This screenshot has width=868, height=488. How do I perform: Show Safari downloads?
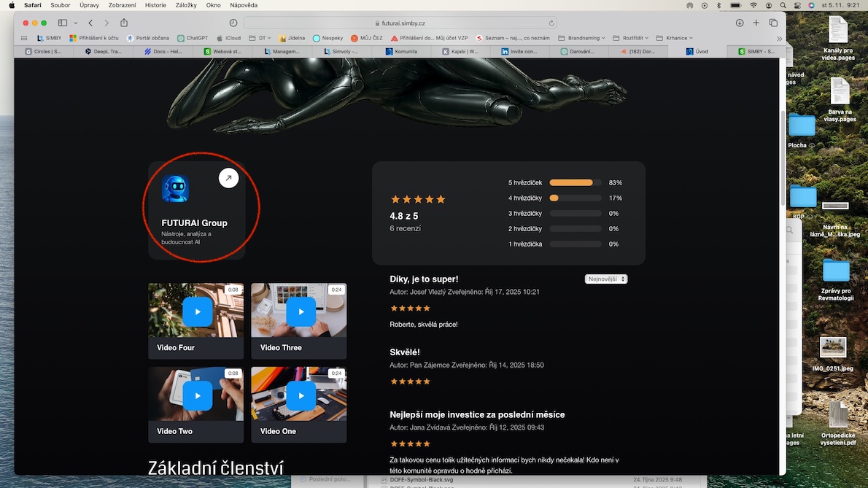(x=740, y=23)
